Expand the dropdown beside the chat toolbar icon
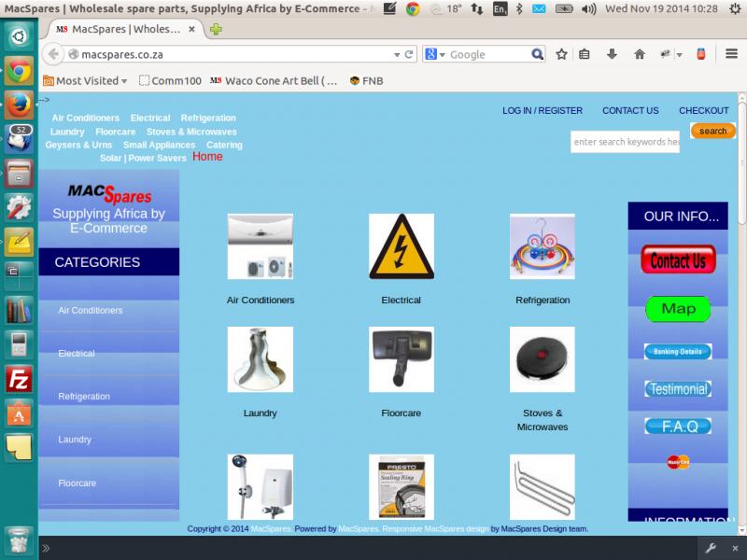 pos(680,55)
